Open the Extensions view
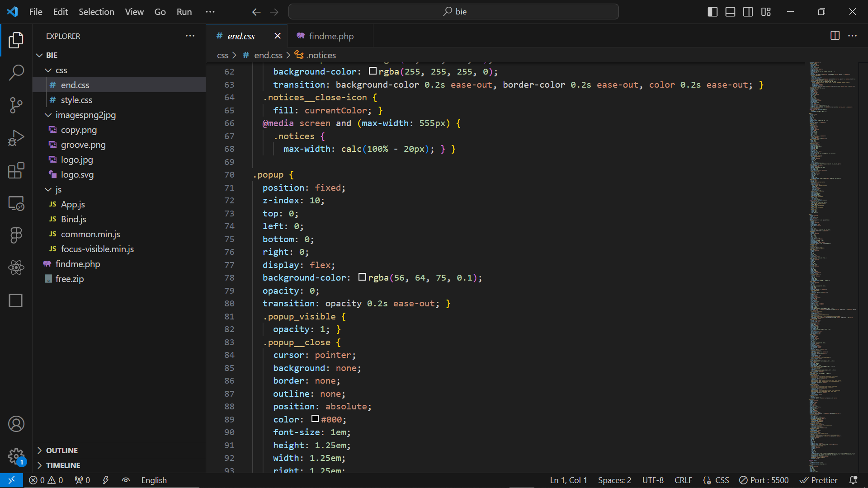The height and width of the screenshot is (488, 868). tap(16, 171)
